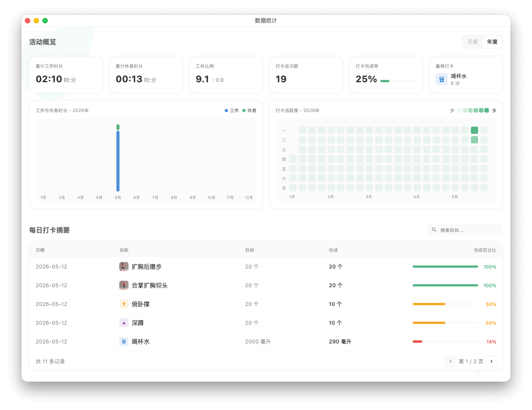
Task: Switch to 年度 view
Action: point(492,42)
